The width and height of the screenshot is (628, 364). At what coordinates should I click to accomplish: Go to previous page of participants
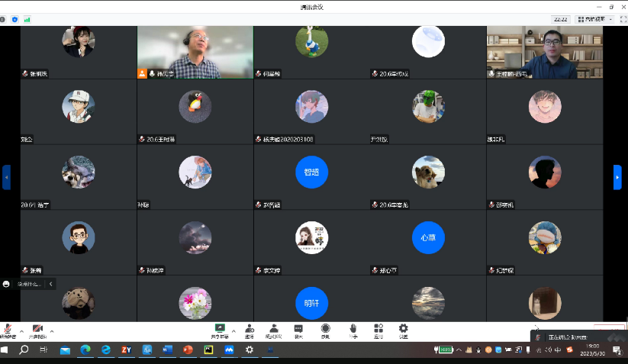coord(7,177)
